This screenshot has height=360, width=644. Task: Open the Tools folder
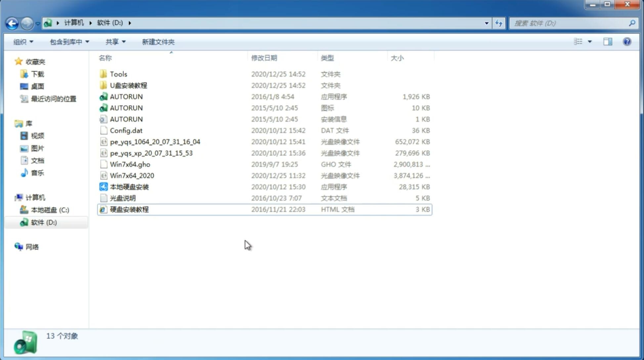click(x=118, y=74)
